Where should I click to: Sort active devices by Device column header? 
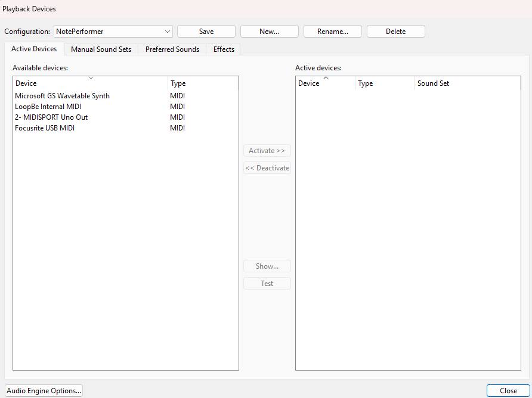point(326,83)
